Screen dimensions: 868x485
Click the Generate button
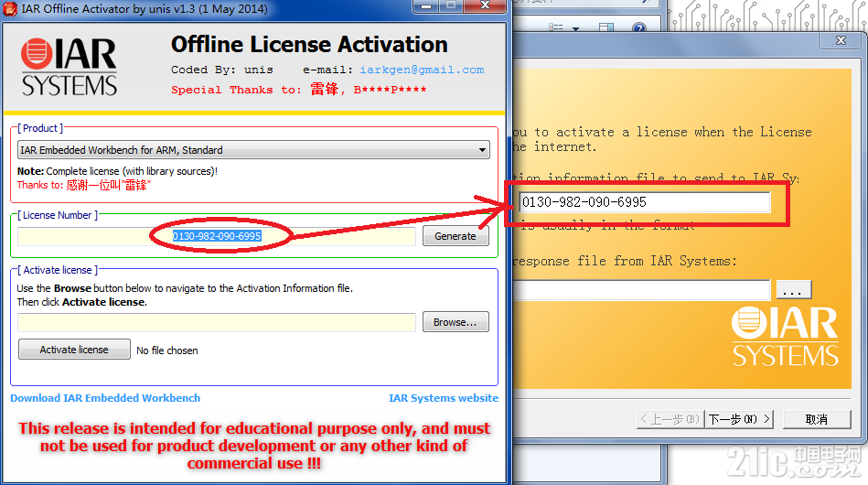click(455, 236)
